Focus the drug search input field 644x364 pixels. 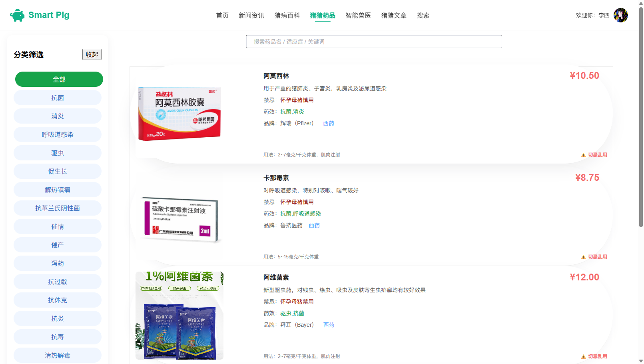(x=374, y=42)
